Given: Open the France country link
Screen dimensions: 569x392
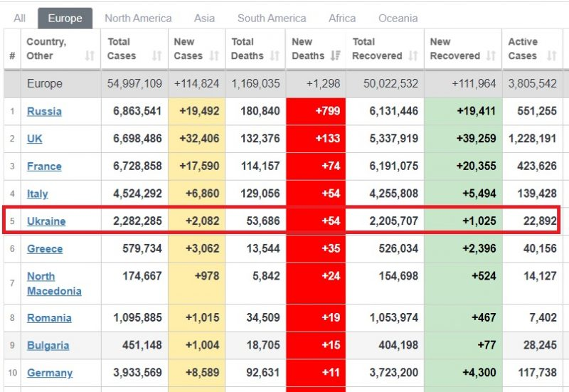Looking at the screenshot, I should click(44, 166).
